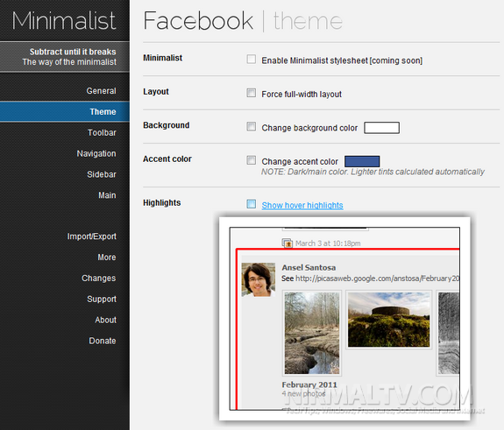Click the picasaweb.google.com link in preview

(x=378, y=278)
